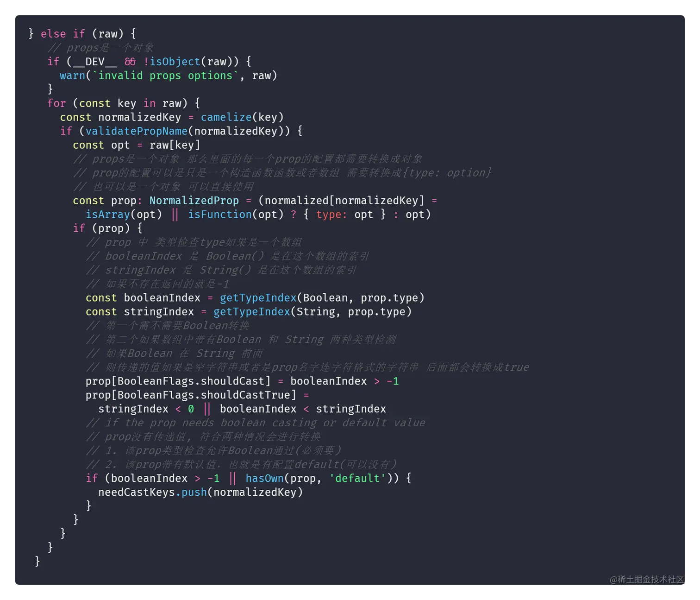Select the Boolean argument of getTypeIndex

(325, 298)
